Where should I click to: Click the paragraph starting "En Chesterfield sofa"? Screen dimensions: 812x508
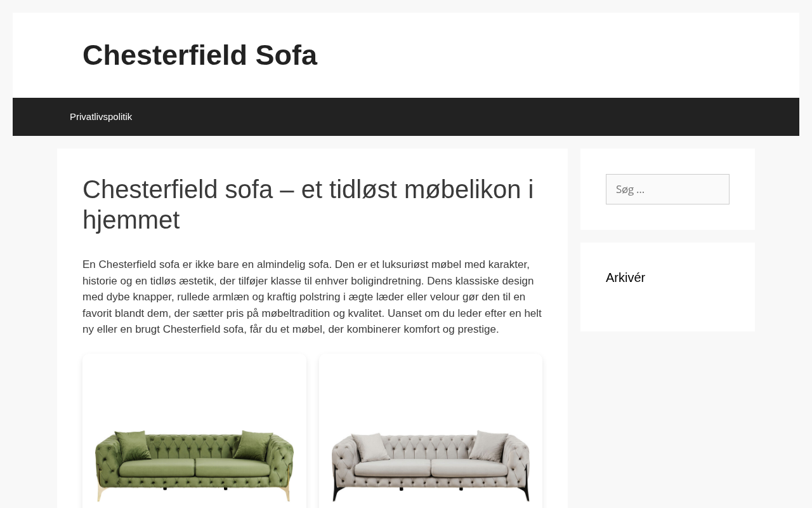(x=312, y=297)
